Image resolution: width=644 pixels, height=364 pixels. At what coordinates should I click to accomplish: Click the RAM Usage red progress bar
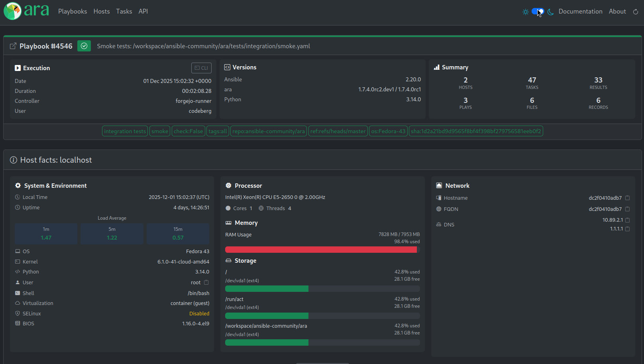pyautogui.click(x=322, y=250)
